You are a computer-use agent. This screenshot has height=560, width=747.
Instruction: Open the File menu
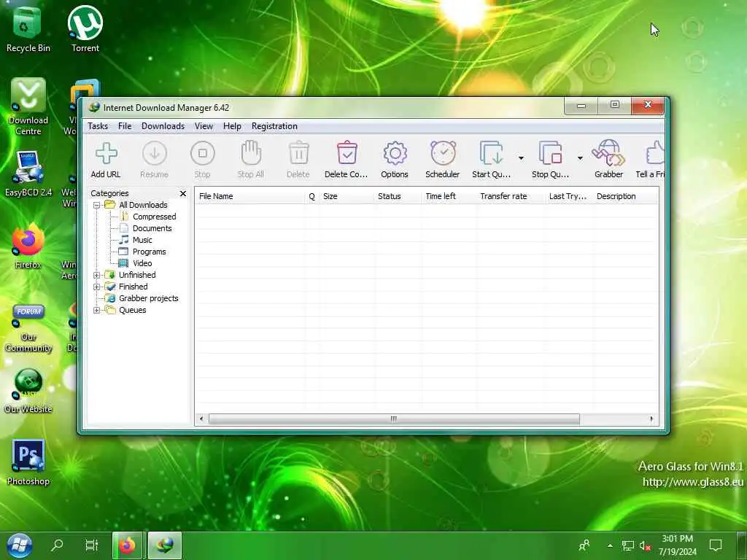click(x=125, y=126)
